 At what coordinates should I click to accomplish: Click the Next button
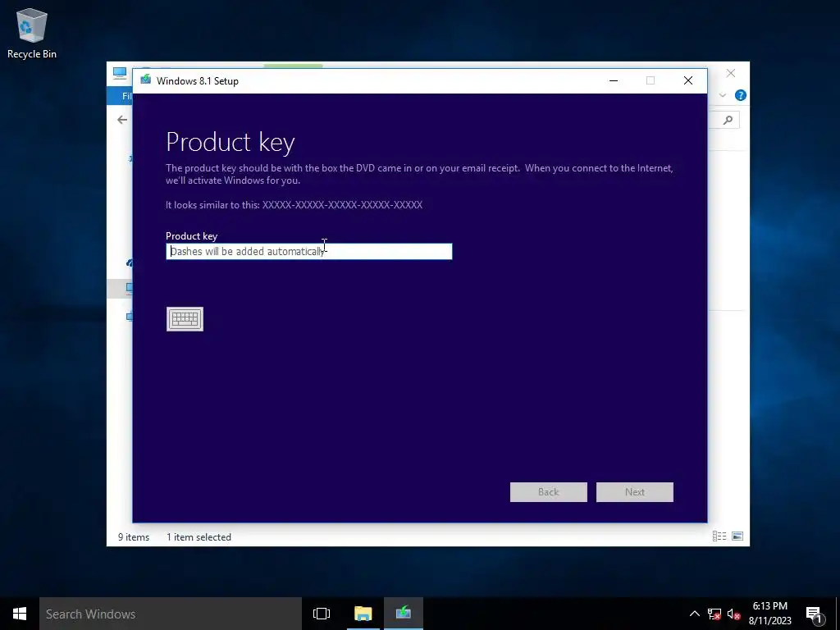[635, 492]
